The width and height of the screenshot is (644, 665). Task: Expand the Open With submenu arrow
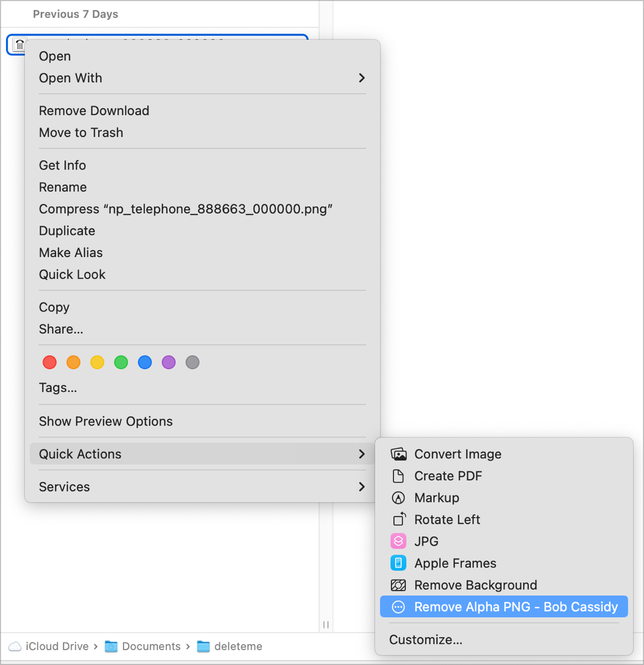361,78
